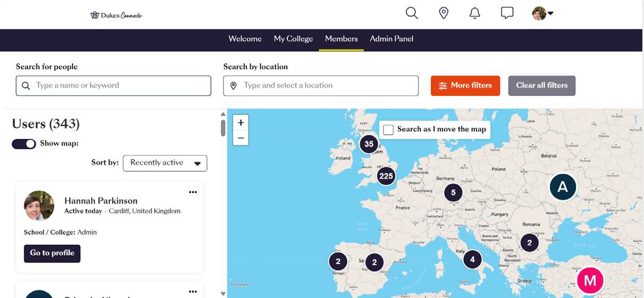The height and width of the screenshot is (298, 644).
Task: Open More filters
Action: 465,86
